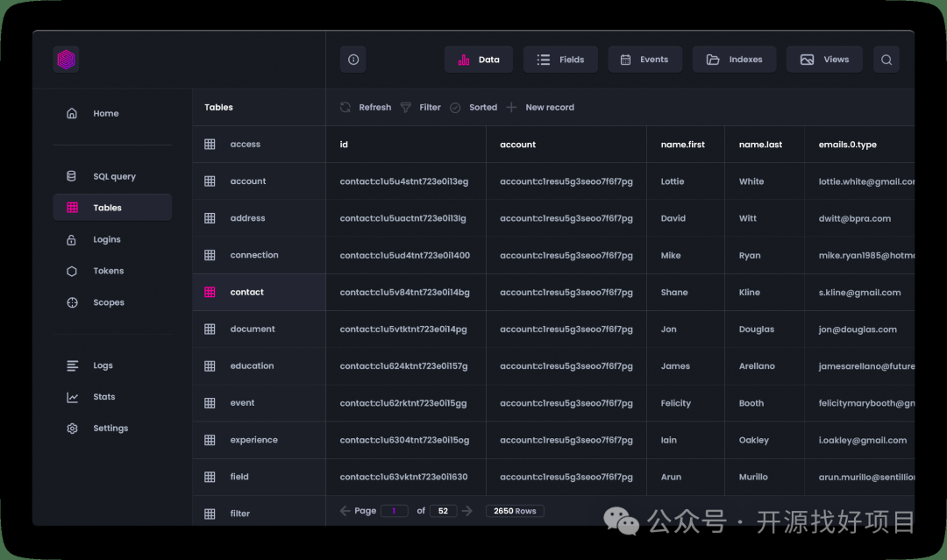
Task: Switch to the Views tab
Action: pos(824,59)
